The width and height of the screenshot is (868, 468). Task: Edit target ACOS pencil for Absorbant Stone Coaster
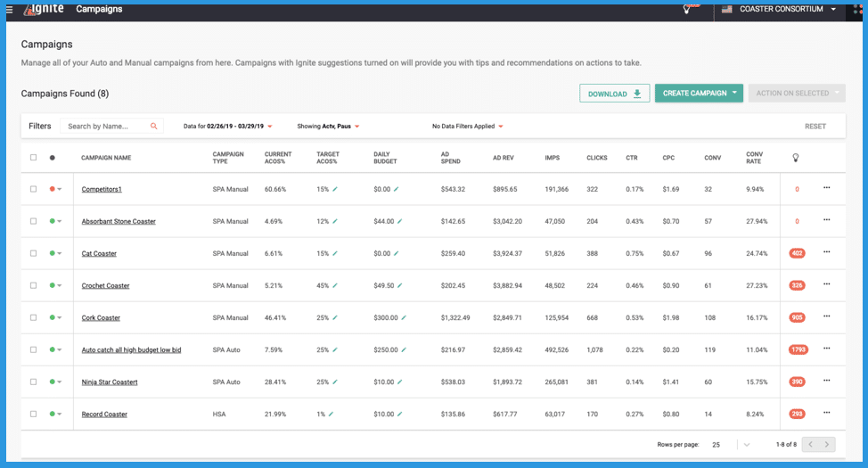335,222
